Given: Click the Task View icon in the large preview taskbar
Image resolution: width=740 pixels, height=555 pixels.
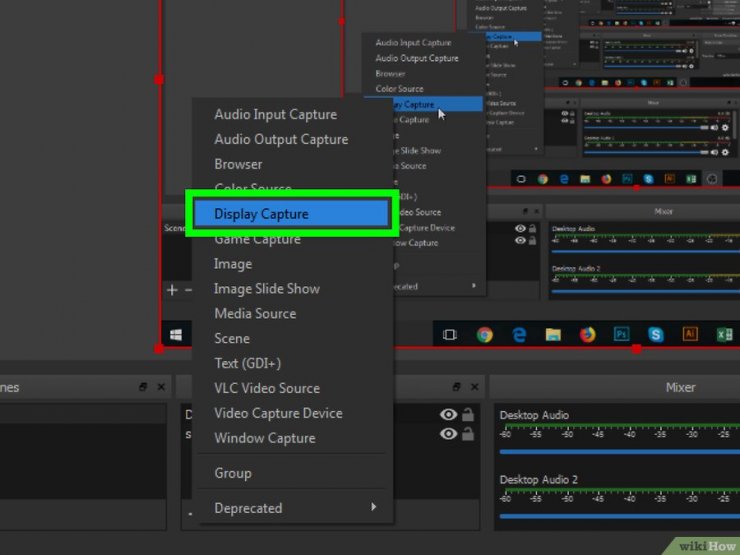Looking at the screenshot, I should pos(450,335).
